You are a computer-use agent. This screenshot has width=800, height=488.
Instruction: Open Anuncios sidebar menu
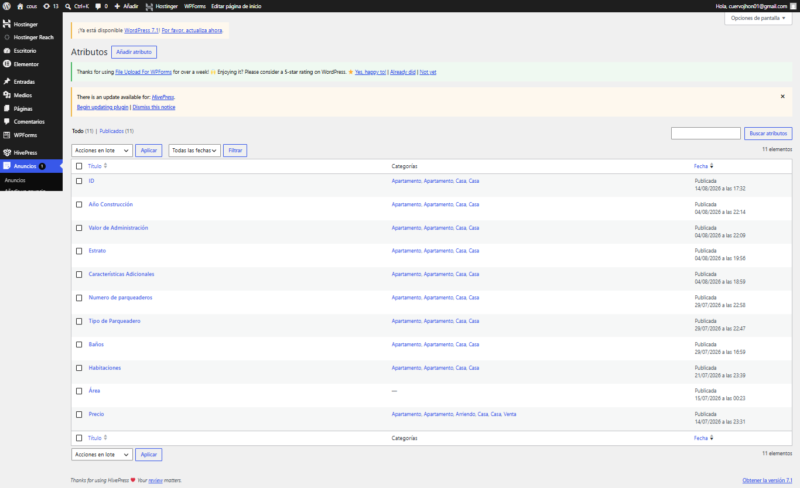coord(31,166)
